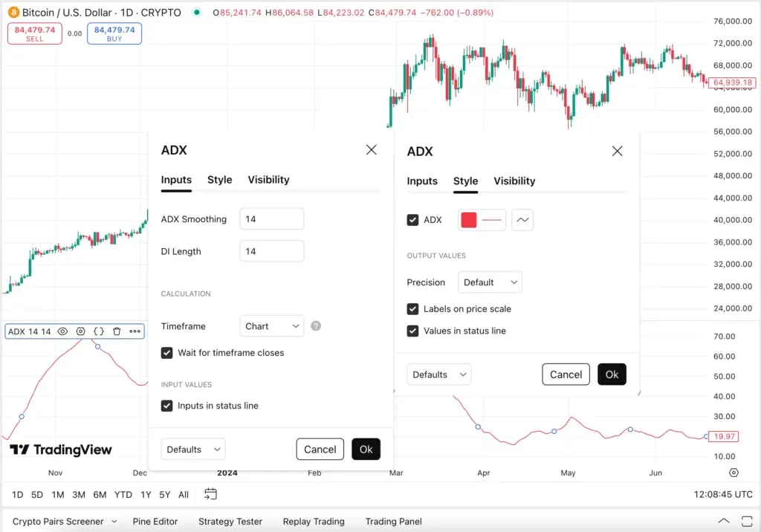Open ADX legend more options menu

pyautogui.click(x=135, y=331)
